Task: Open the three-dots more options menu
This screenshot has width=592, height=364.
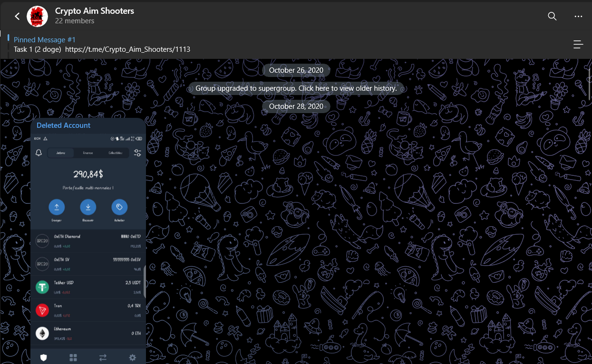Action: (x=578, y=16)
